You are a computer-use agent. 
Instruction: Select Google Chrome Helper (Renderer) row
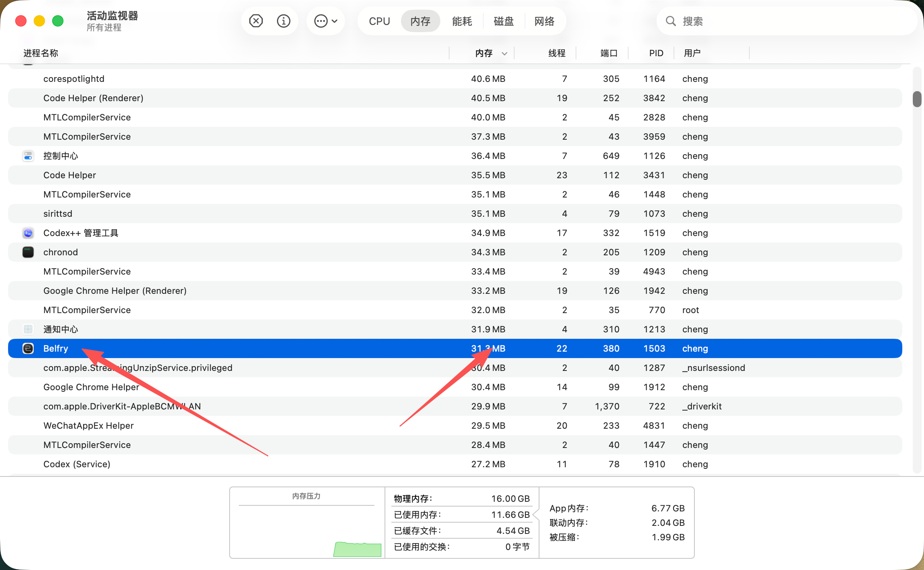click(x=455, y=291)
